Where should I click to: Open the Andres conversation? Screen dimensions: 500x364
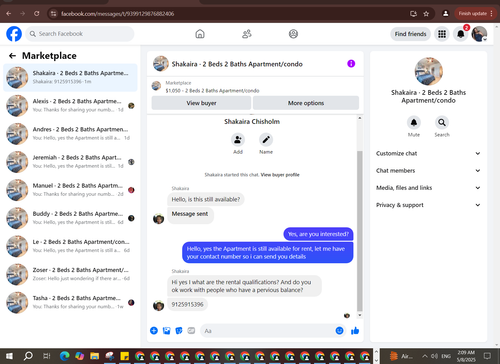[70, 134]
